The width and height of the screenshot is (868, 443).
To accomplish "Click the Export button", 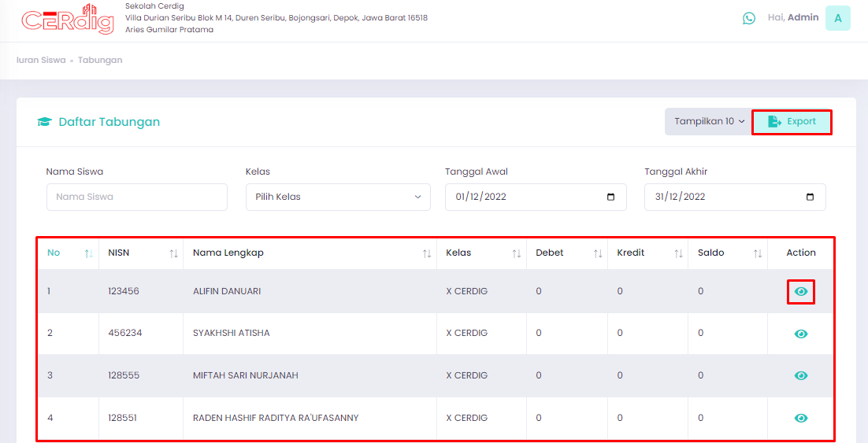I will (792, 122).
